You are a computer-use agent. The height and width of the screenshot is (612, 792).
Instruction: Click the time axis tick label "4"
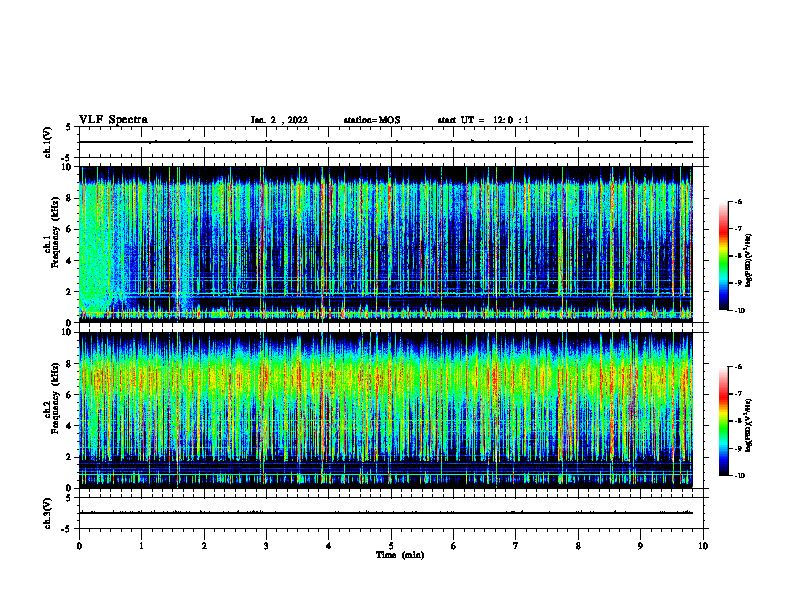tap(329, 546)
